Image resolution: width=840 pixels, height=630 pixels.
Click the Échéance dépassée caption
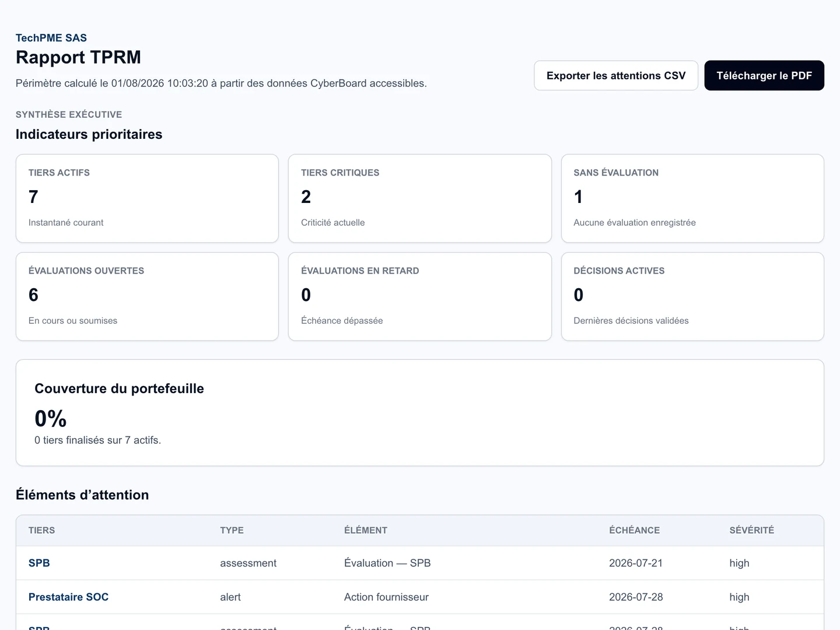coord(342,321)
